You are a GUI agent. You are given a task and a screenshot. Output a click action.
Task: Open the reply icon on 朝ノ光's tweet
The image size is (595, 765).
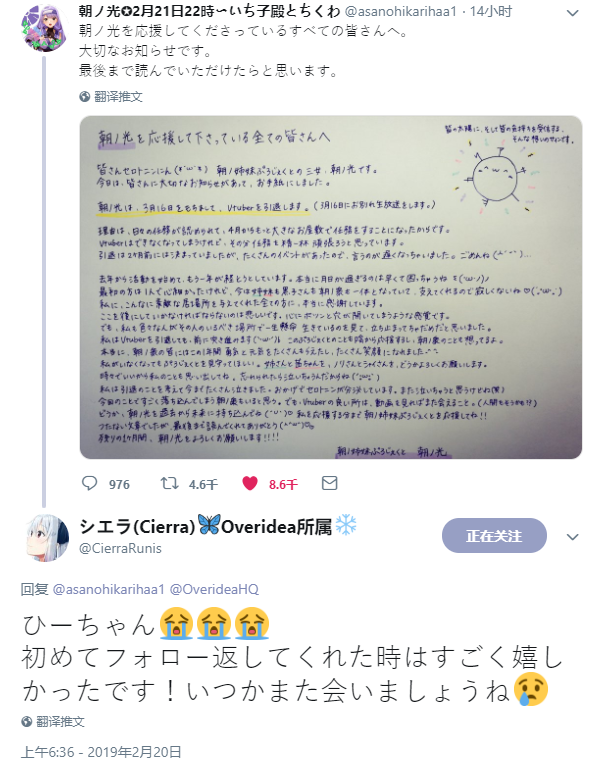click(x=89, y=483)
